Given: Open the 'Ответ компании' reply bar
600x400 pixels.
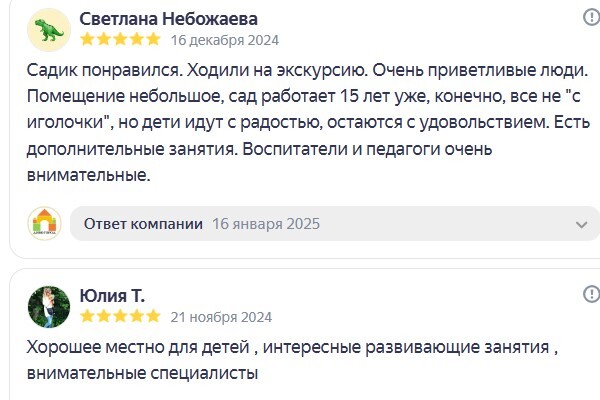Looking at the screenshot, I should [x=335, y=224].
